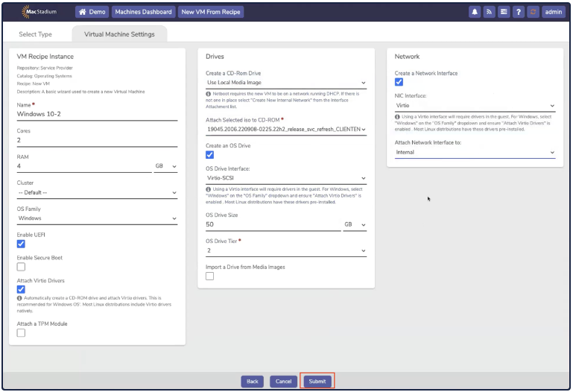Viewport: 573px width, 392px height.
Task: Click the OS Drive Size field
Action: pos(273,224)
